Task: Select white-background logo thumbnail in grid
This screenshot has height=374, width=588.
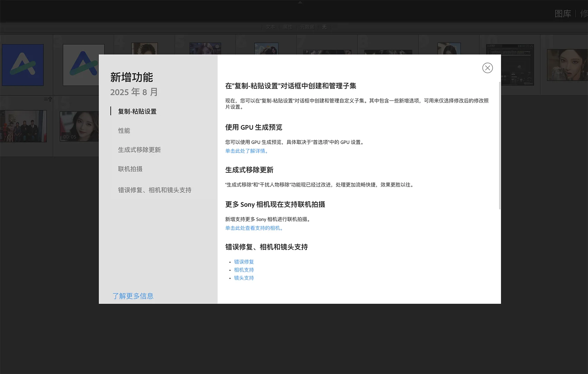Action: [x=81, y=65]
